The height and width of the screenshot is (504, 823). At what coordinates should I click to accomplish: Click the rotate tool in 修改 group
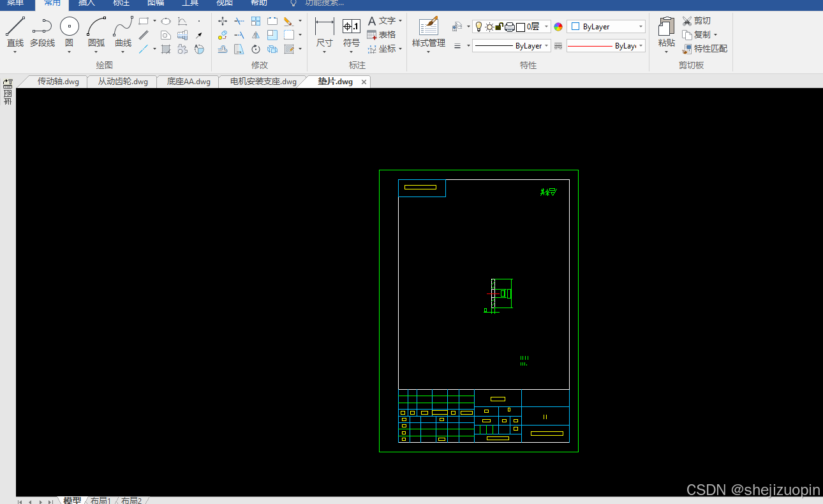pyautogui.click(x=256, y=49)
